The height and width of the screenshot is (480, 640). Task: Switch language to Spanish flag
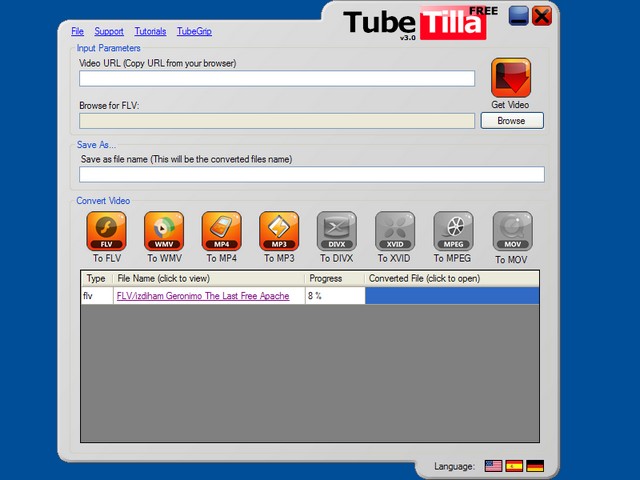(x=514, y=466)
